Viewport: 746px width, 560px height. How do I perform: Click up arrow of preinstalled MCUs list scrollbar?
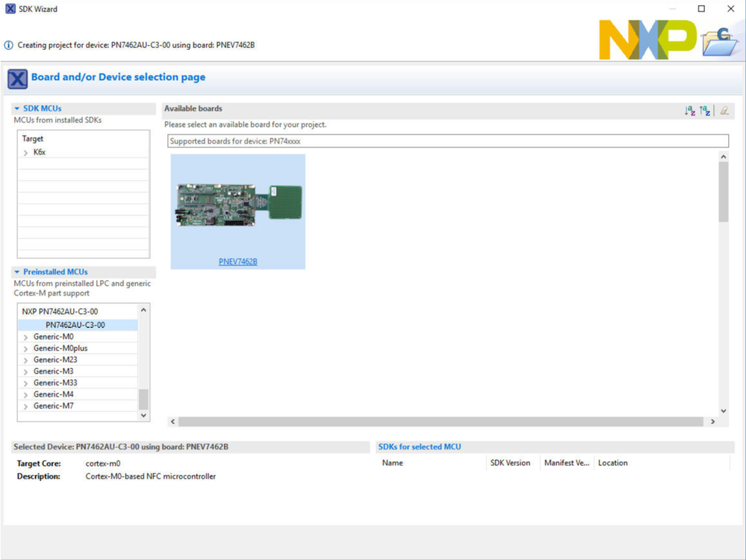coord(143,310)
